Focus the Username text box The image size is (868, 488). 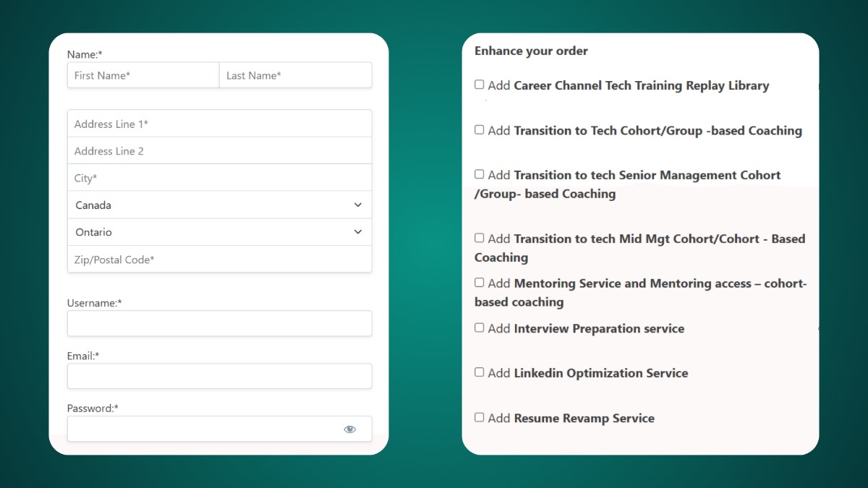point(219,324)
